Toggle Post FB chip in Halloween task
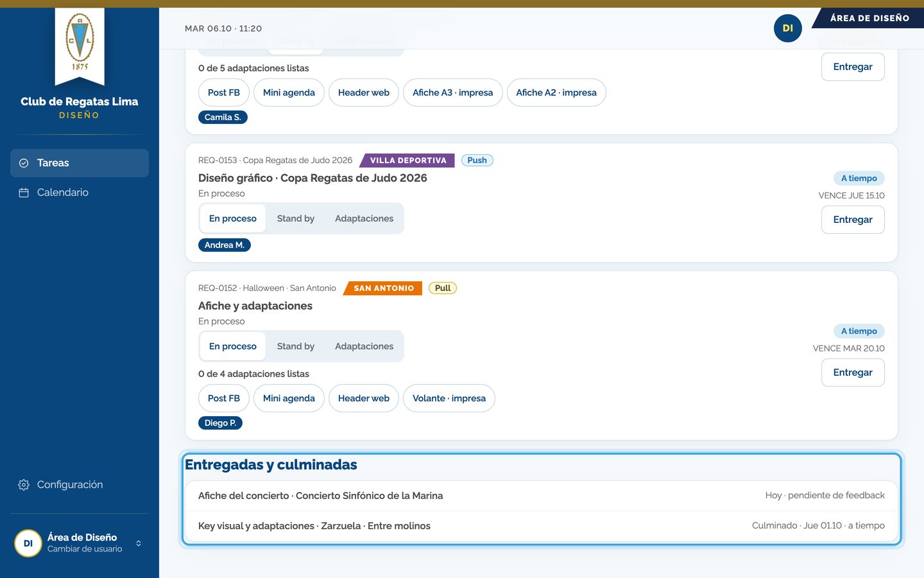 click(x=224, y=398)
